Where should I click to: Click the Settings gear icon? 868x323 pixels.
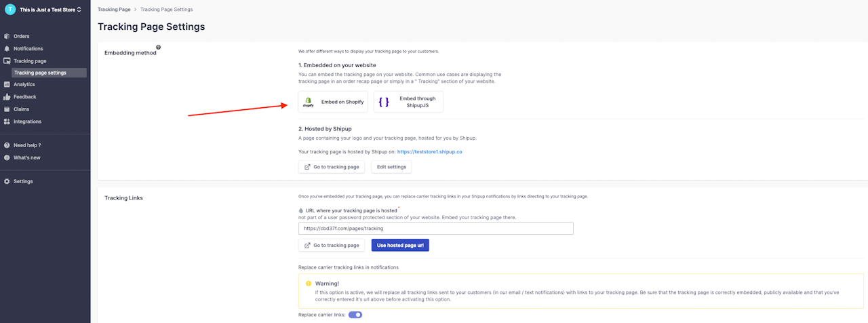tap(7, 181)
